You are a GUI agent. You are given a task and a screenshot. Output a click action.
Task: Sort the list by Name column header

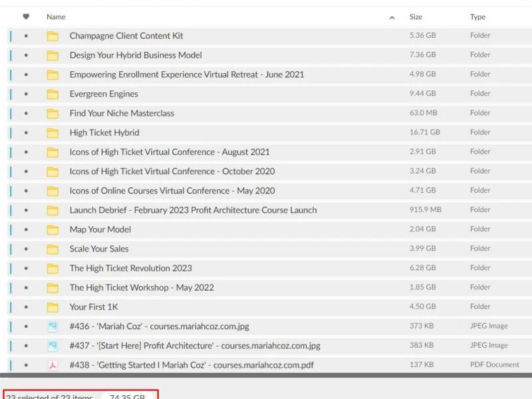click(56, 17)
